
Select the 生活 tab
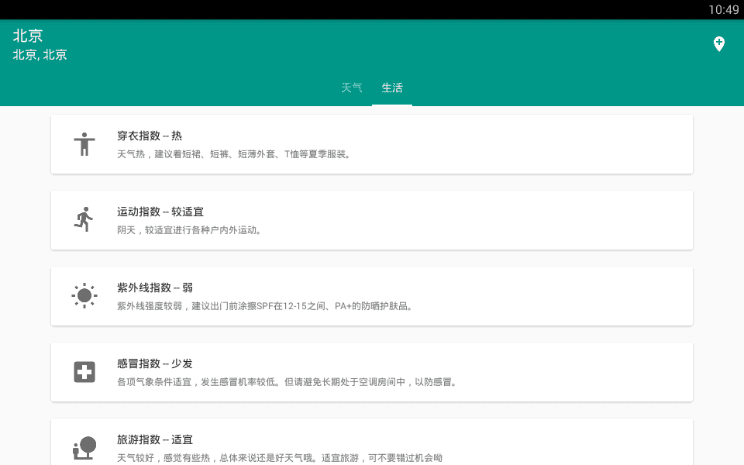392,88
